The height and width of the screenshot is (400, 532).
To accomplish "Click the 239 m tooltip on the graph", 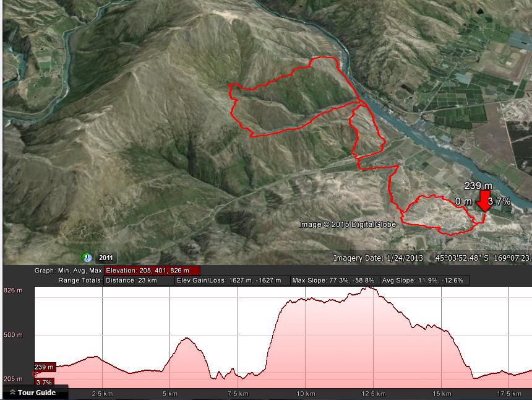I will pyautogui.click(x=45, y=367).
